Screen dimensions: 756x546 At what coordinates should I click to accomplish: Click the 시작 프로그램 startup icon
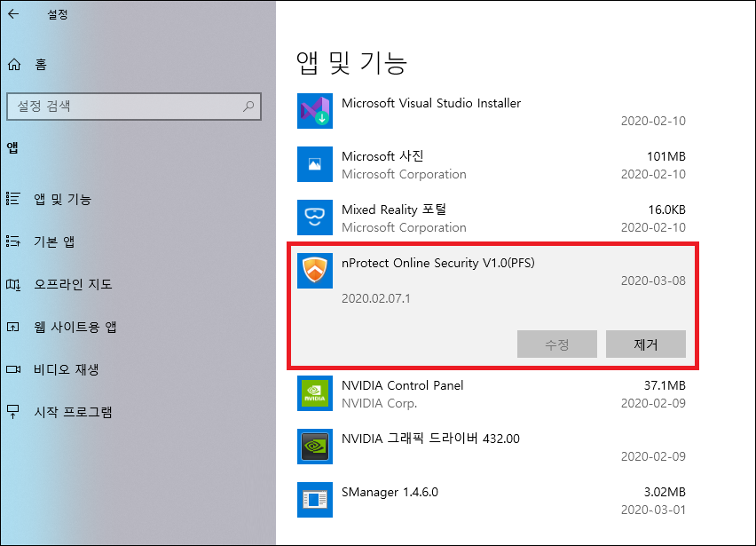click(x=12, y=412)
